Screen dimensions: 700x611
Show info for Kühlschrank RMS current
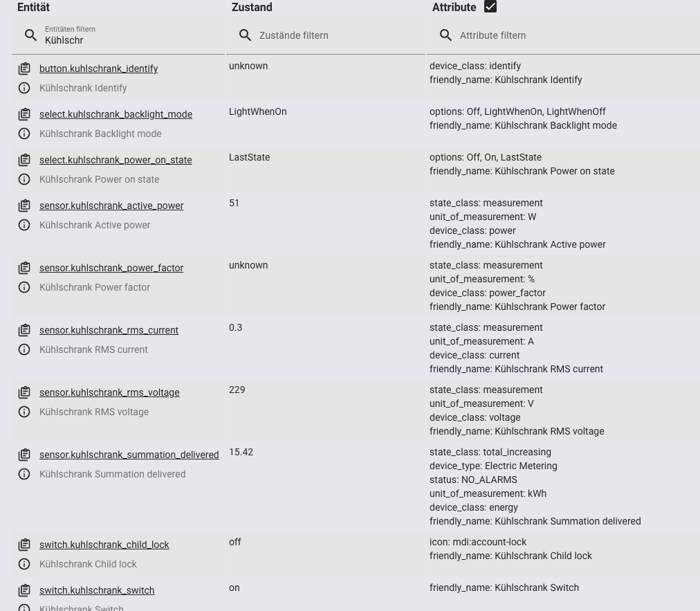(24, 349)
